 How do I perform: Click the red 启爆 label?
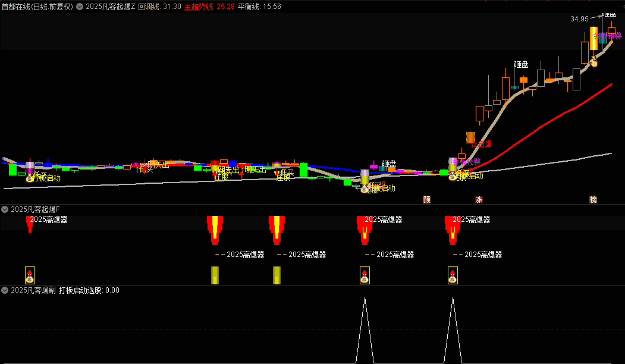[x=484, y=144]
